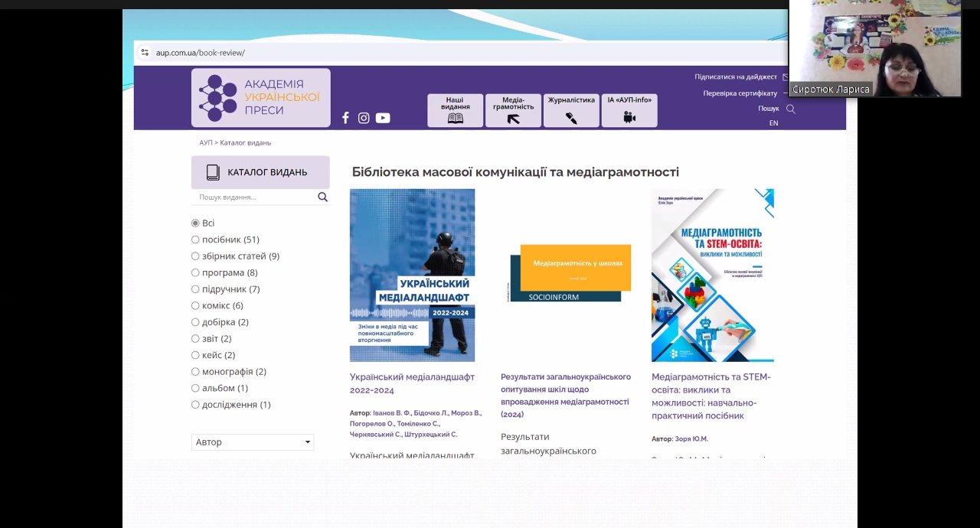Select the монографія (2) filter
The height and width of the screenshot is (528, 980).
pos(195,371)
